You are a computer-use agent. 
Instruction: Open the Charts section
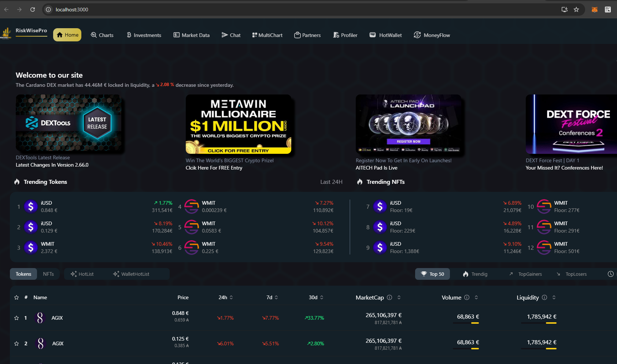point(102,35)
